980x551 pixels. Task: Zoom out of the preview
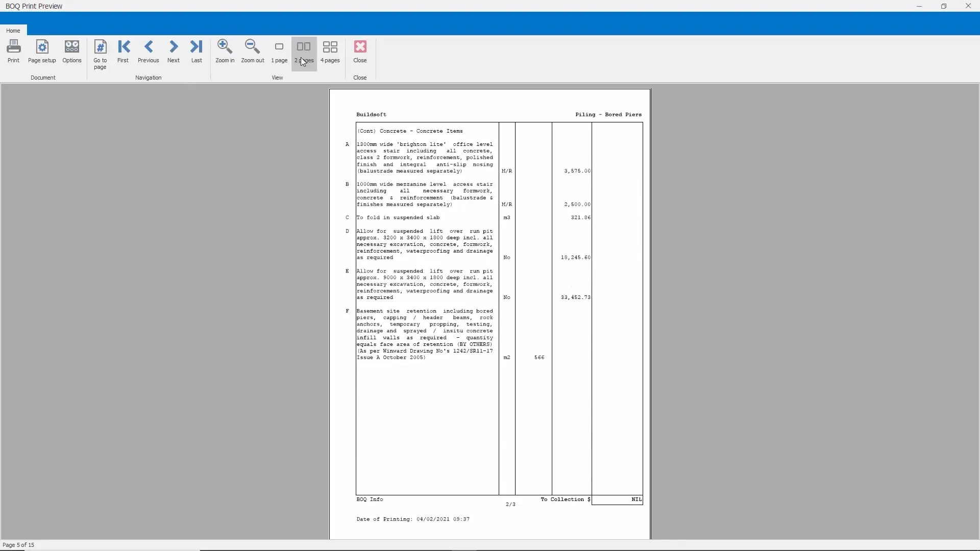[253, 51]
